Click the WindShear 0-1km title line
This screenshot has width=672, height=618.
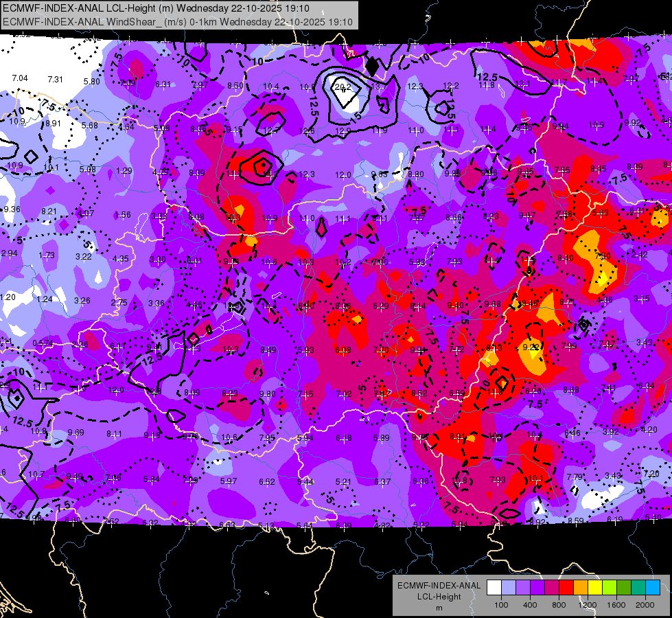(x=178, y=22)
